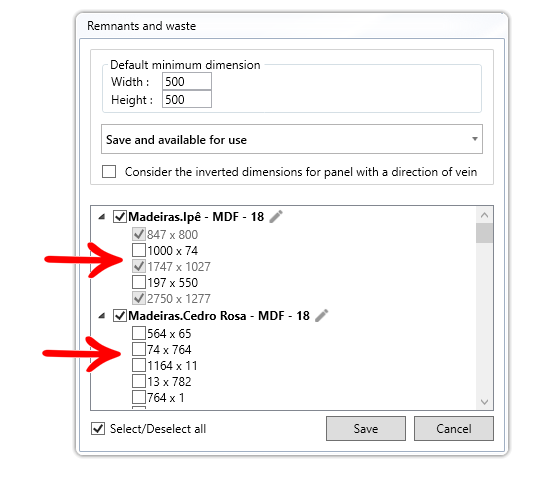The height and width of the screenshot is (478, 533).
Task: Uncheck Madeiras.Ipê - MDF - 18 group
Action: (x=120, y=217)
